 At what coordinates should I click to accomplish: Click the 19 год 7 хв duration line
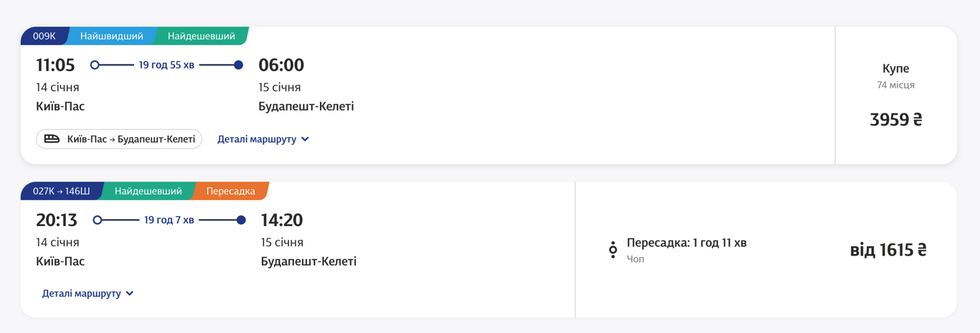(x=169, y=220)
